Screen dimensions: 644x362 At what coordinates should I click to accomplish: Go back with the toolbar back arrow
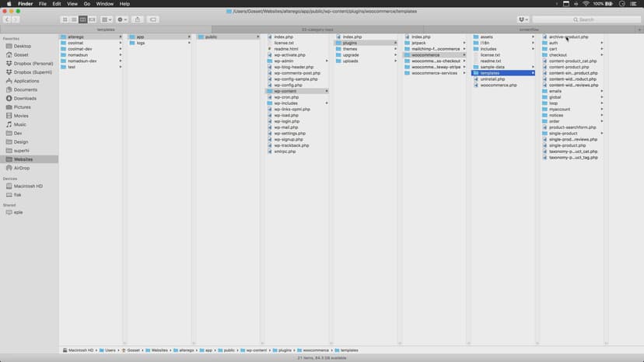click(x=8, y=19)
